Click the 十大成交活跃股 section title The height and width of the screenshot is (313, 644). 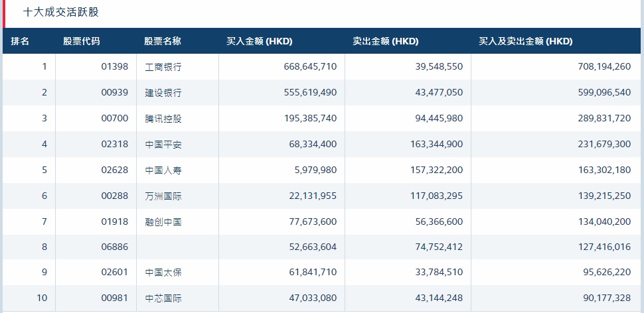tap(61, 12)
